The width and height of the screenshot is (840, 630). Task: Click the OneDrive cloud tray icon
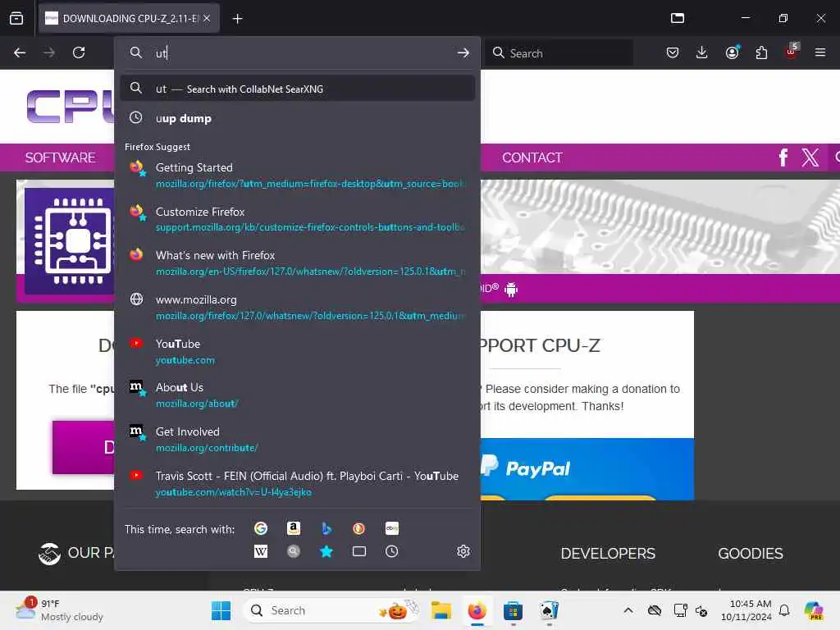tap(654, 610)
